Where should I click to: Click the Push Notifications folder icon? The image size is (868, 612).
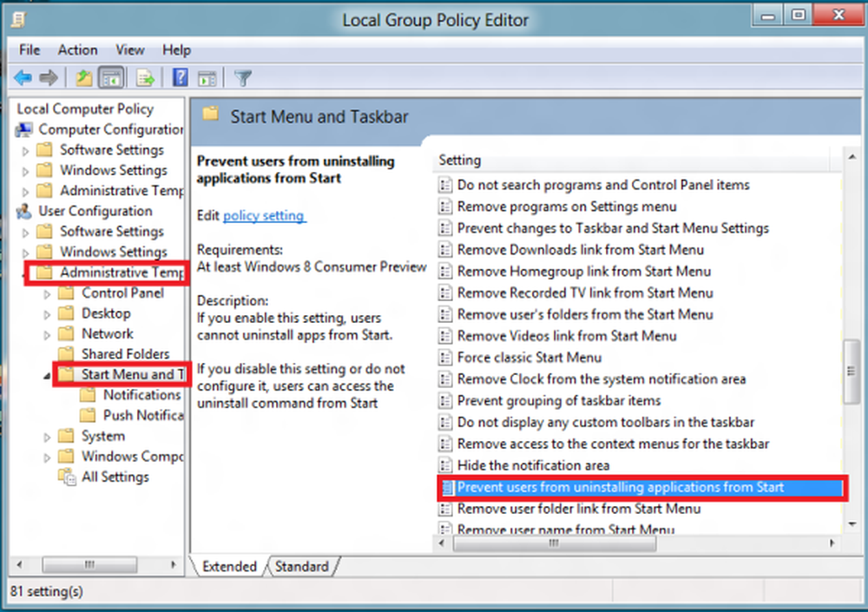click(x=88, y=416)
